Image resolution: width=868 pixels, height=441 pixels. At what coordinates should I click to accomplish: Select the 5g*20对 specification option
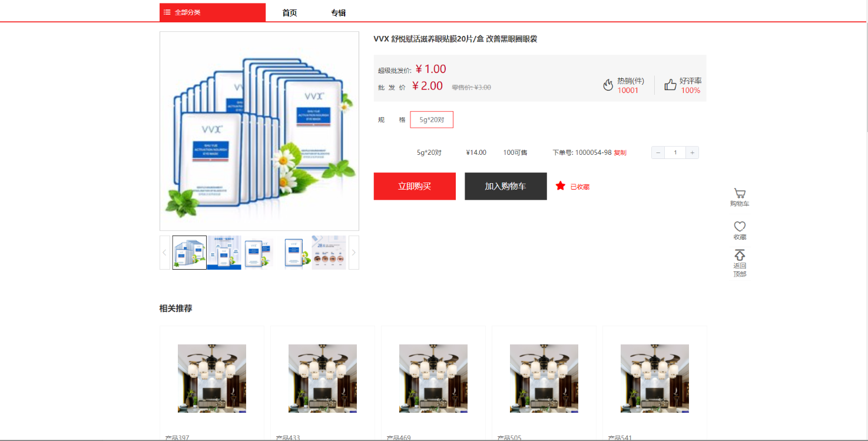pos(432,120)
